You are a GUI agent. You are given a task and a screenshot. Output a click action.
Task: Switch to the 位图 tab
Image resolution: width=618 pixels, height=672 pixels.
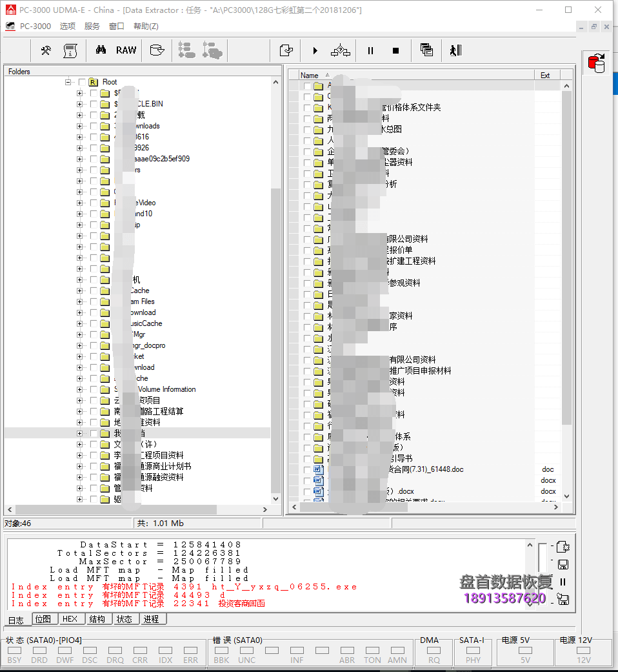coord(43,619)
